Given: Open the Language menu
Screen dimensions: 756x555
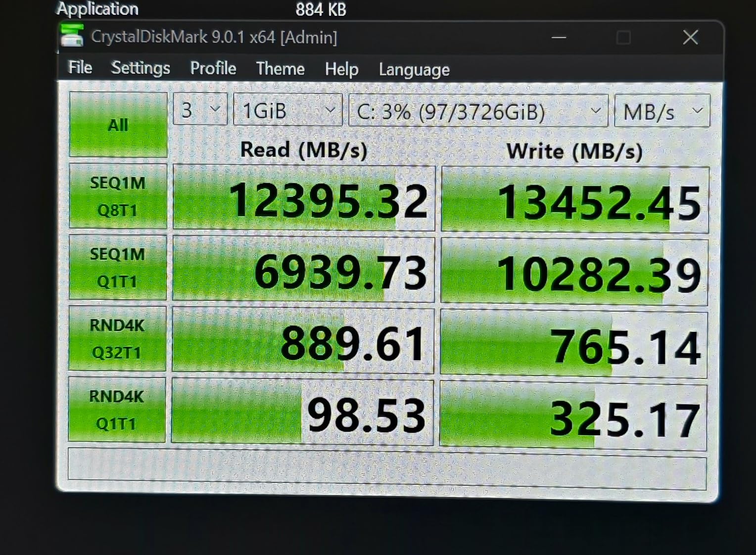Looking at the screenshot, I should tap(414, 70).
